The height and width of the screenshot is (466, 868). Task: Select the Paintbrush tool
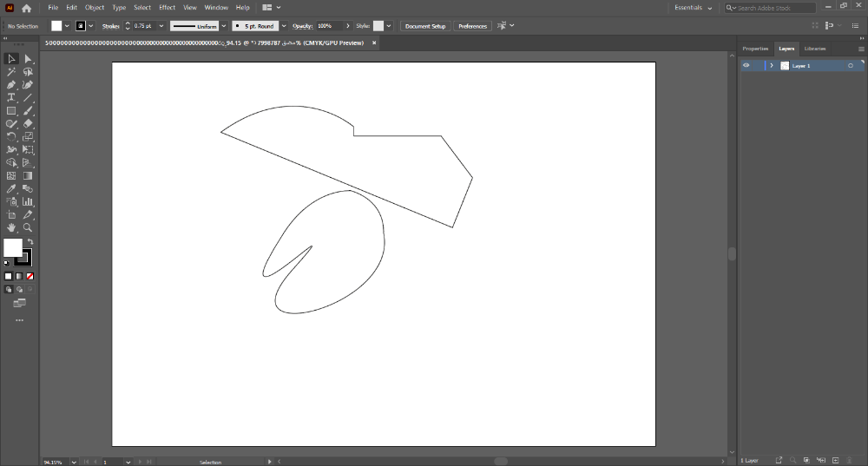[28, 111]
